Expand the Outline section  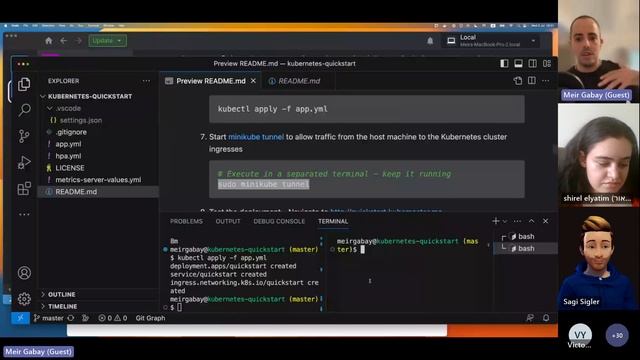coord(61,294)
